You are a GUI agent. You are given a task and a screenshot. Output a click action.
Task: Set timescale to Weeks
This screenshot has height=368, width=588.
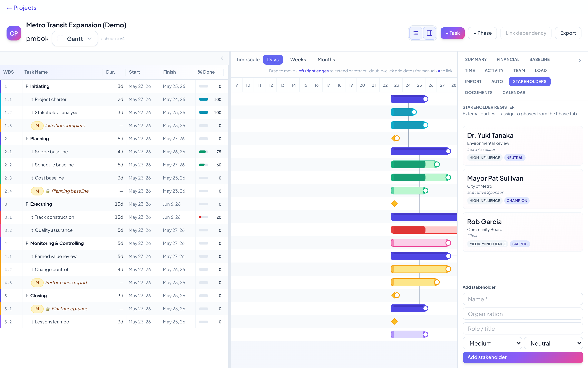click(x=298, y=60)
